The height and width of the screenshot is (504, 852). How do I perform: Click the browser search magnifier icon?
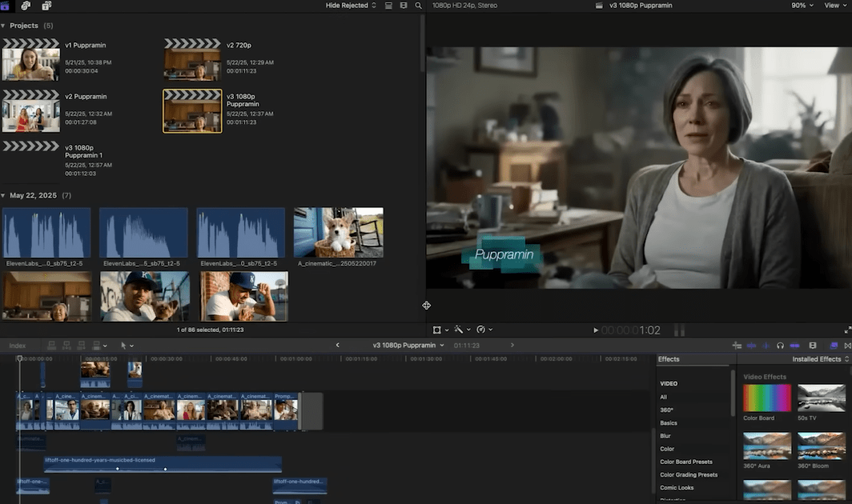point(418,6)
